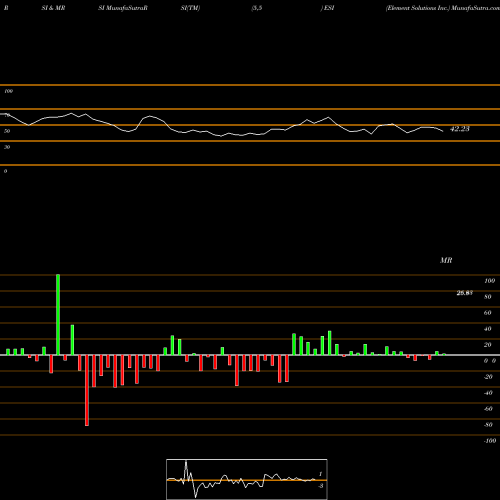Click the RSI axis label 100
Screen dimensions: 500x500
click(x=8, y=91)
